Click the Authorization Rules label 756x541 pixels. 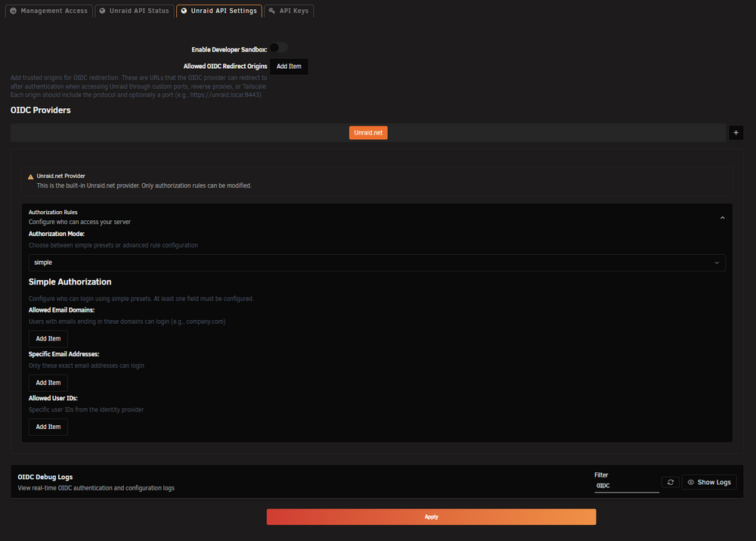53,213
